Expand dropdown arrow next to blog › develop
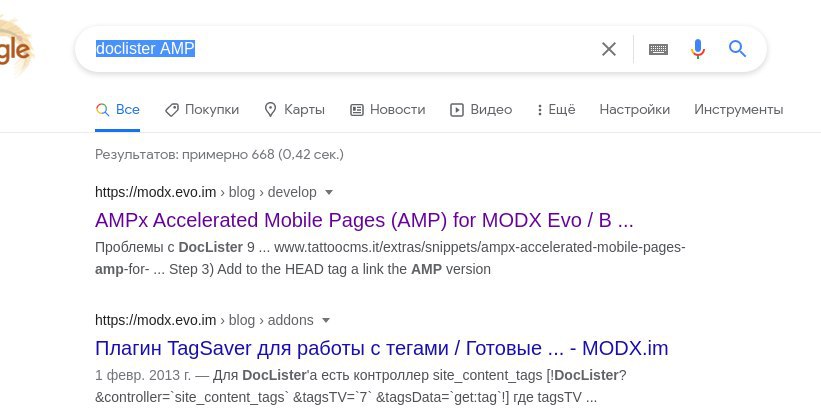This screenshot has height=417, width=821. coord(329,192)
